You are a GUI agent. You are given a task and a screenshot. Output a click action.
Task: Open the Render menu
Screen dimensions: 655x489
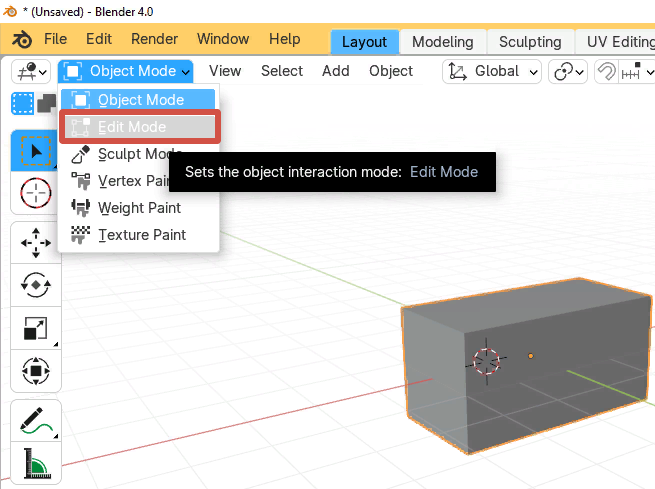tap(154, 39)
